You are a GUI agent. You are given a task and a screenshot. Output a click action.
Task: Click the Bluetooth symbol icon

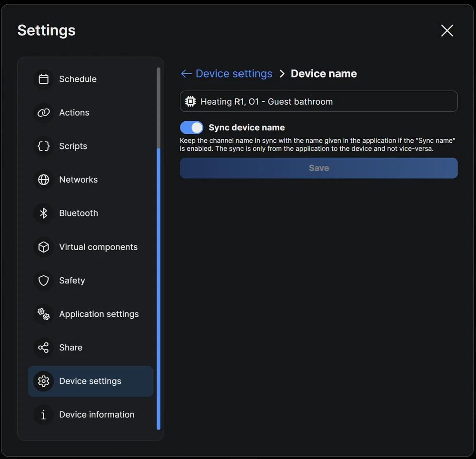click(x=43, y=213)
